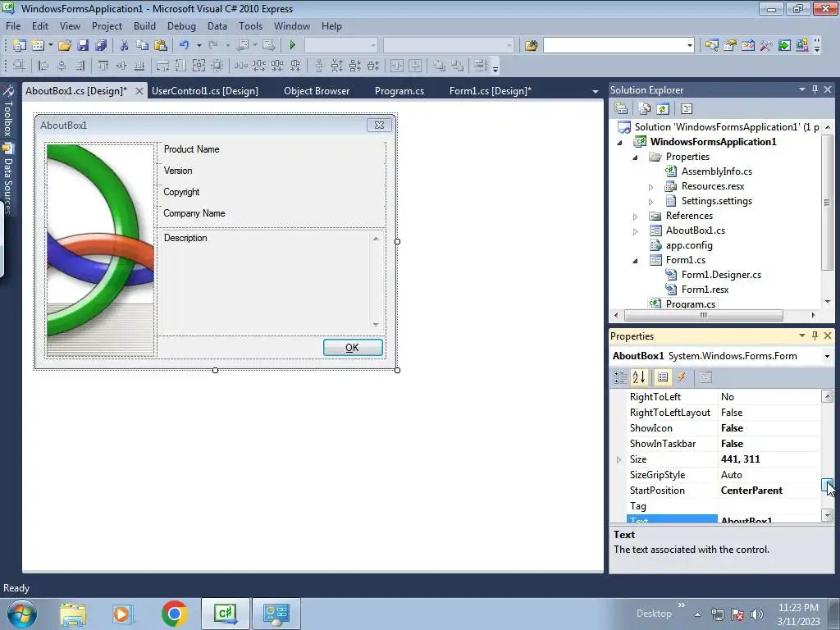The image size is (840, 630).
Task: Start debugging with green play icon
Action: point(293,46)
